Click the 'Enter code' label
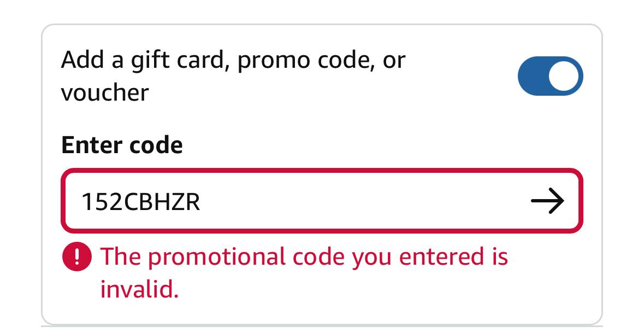644x332 pixels. coord(122,145)
